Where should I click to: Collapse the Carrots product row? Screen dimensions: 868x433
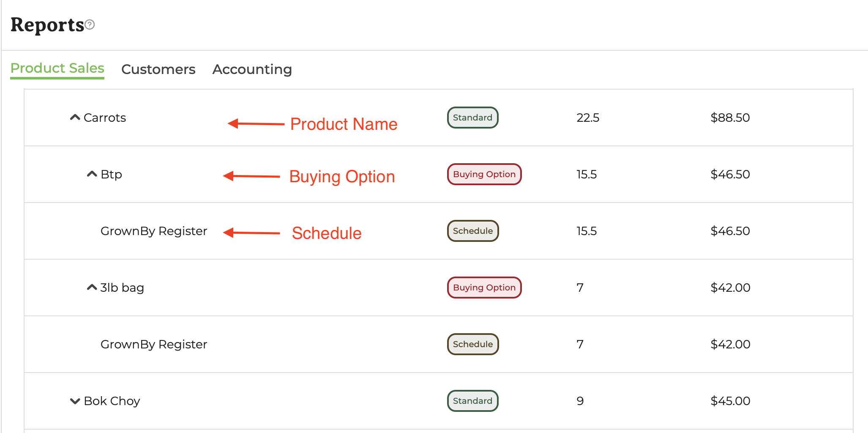75,118
